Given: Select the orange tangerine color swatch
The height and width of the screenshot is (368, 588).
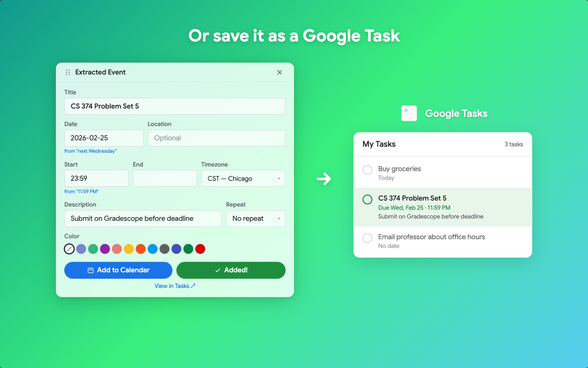Looking at the screenshot, I should pyautogui.click(x=141, y=249).
